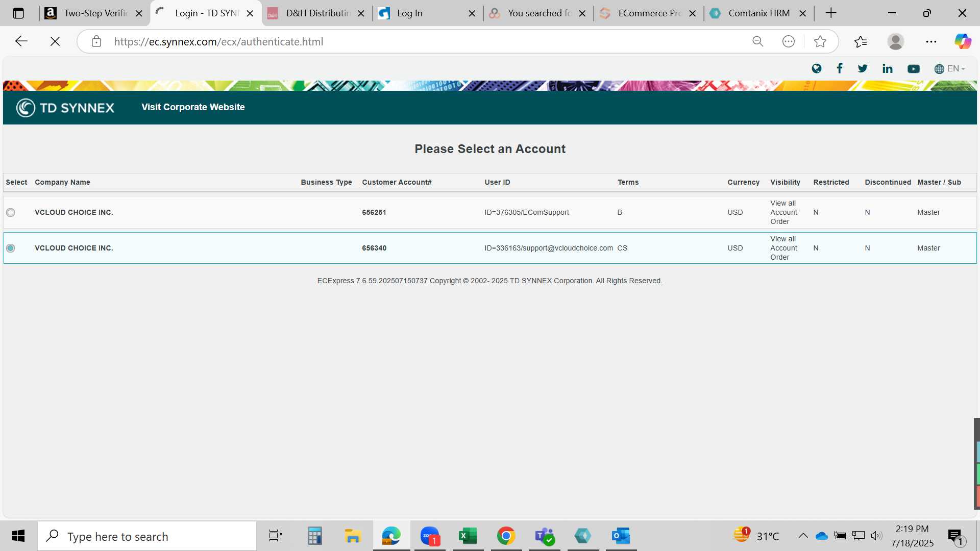Open Edge Settings and more menu
Viewport: 980px width, 551px height.
click(x=931, y=41)
